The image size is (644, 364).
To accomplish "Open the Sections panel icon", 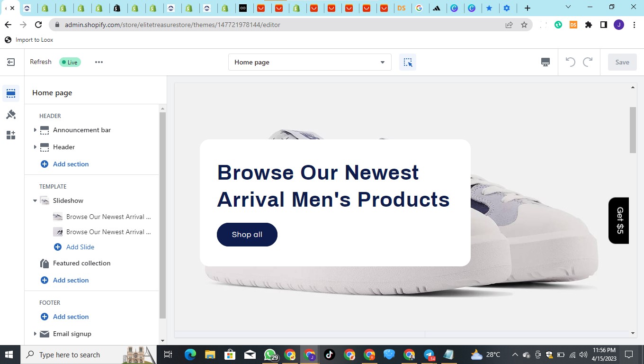I will 11,93.
